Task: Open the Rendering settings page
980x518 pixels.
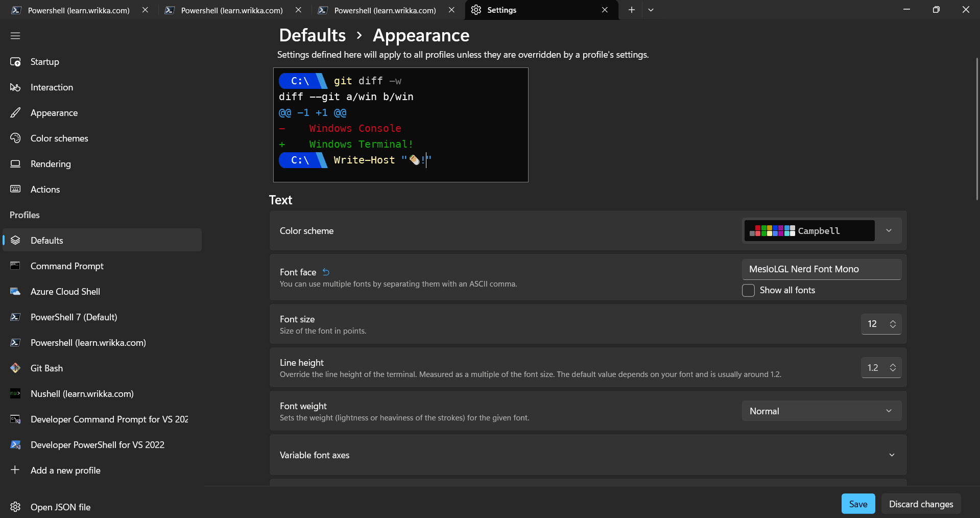Action: coord(102,164)
